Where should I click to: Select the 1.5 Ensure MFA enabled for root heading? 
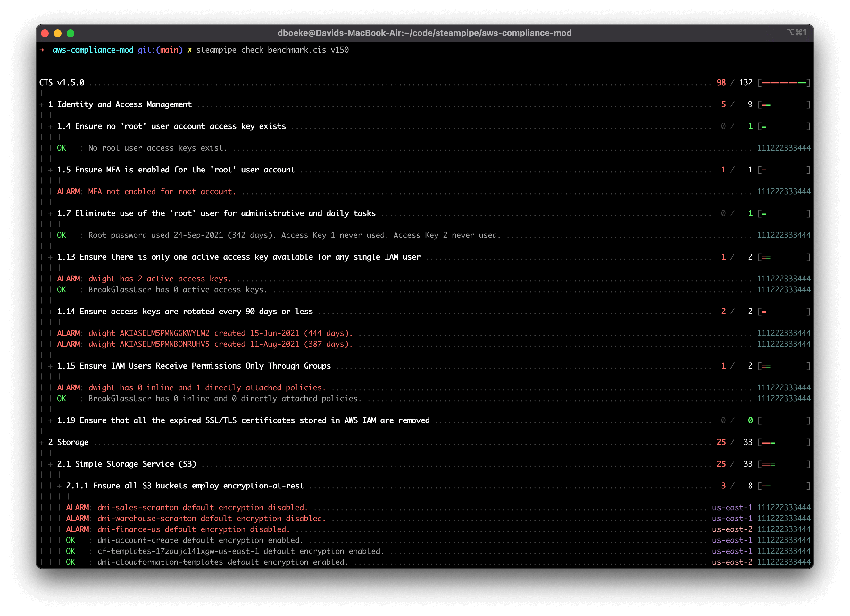[x=176, y=170]
